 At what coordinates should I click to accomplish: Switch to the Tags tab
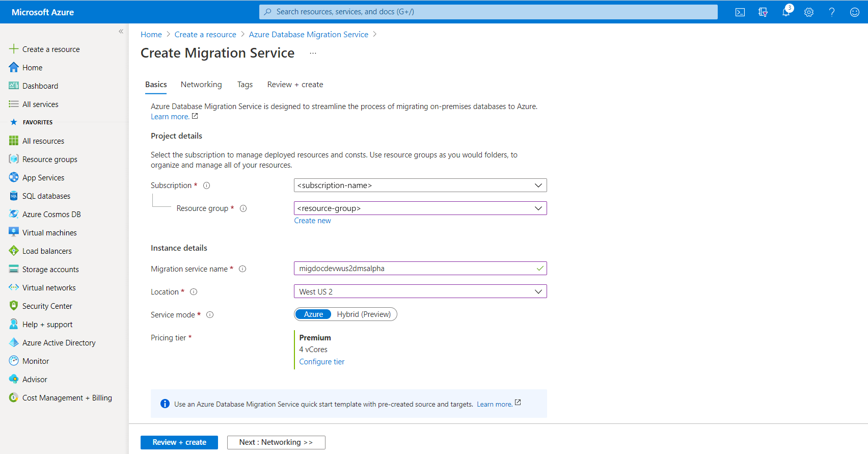pos(245,85)
